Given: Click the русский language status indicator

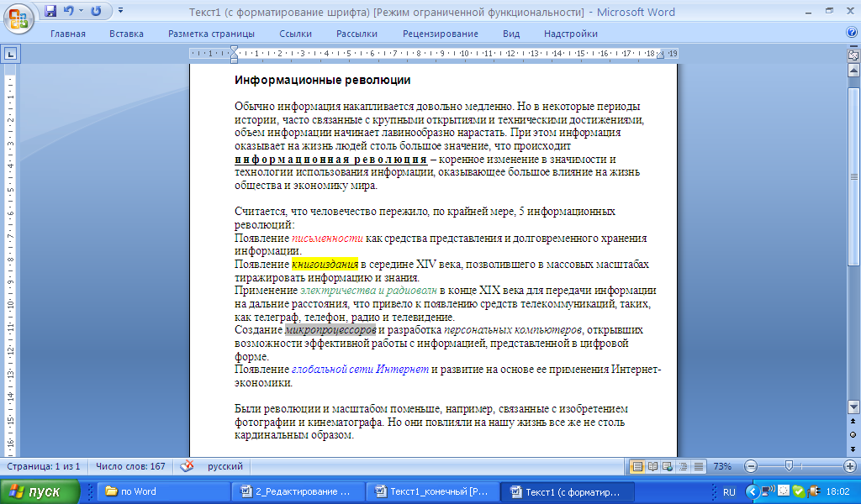Looking at the screenshot, I should pos(225,466).
